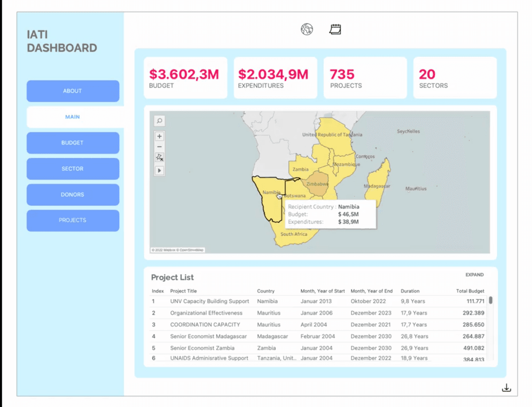Click end date Dezember 2023
This screenshot has width=532, height=407.
(x=371, y=313)
